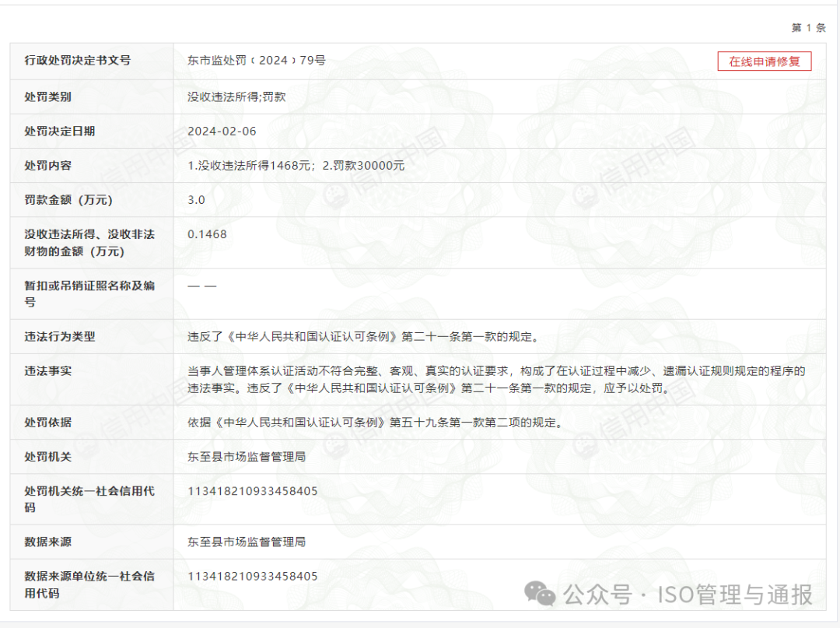Click the 处罚决定日期 label
This screenshot has width=840, height=628.
pyautogui.click(x=59, y=131)
